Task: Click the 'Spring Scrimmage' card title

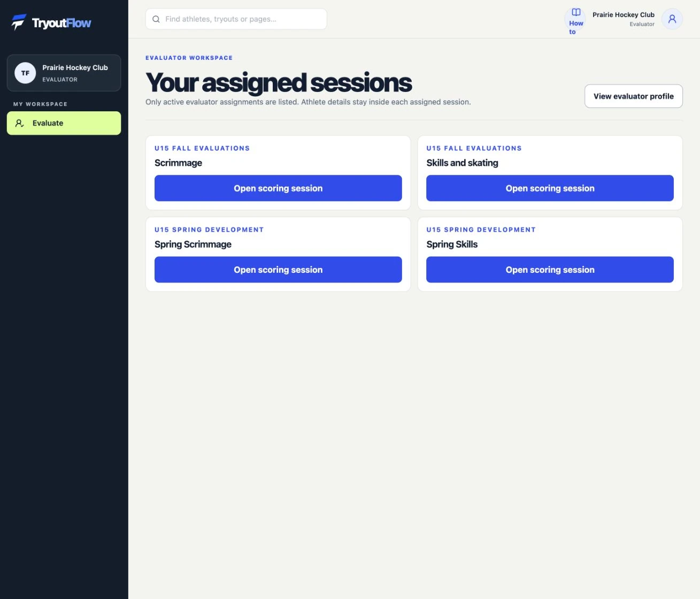Action: coord(193,244)
